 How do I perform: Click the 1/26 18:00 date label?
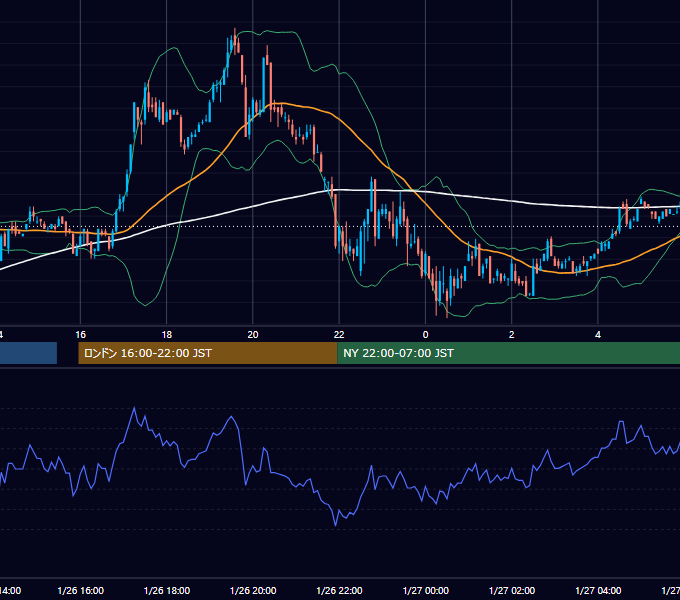click(x=167, y=590)
